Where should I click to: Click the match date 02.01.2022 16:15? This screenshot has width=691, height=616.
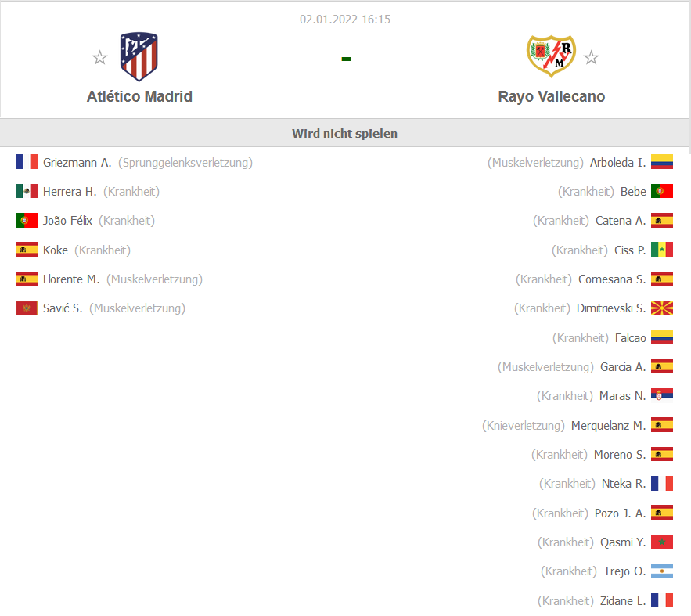click(x=345, y=20)
